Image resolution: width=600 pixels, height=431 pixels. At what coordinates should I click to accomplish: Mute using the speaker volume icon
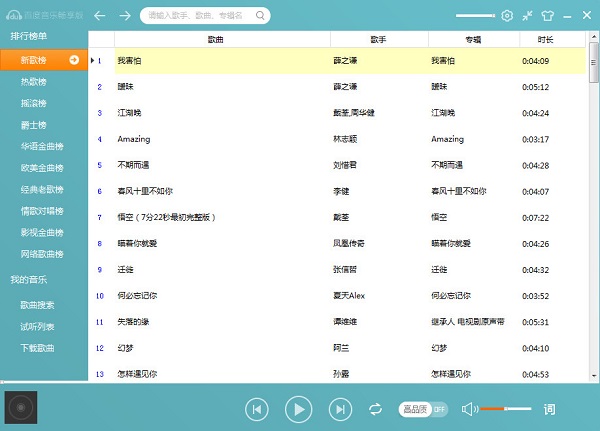467,409
